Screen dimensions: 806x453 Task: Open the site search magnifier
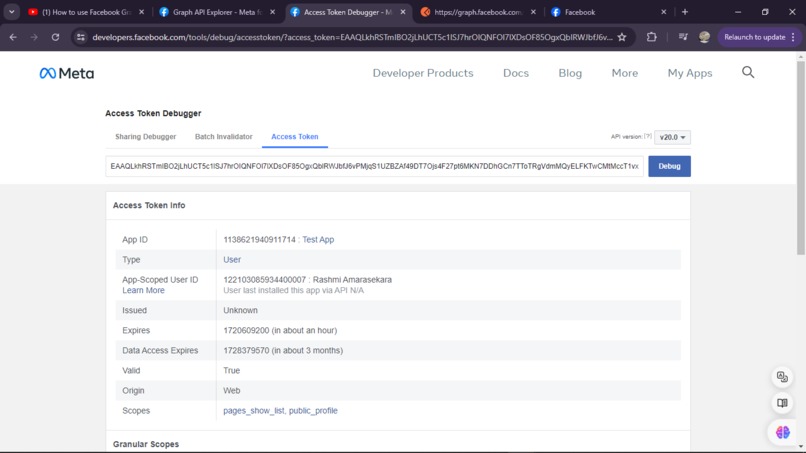[748, 73]
